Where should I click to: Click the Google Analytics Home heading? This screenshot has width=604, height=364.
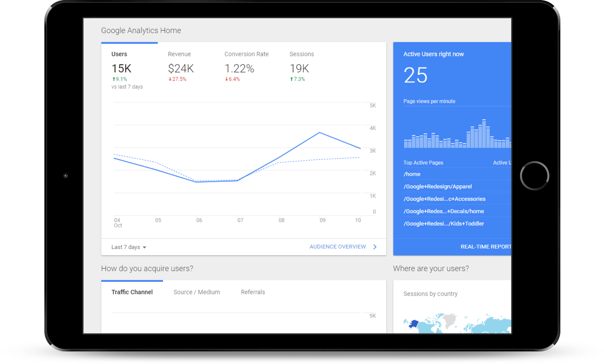[141, 30]
